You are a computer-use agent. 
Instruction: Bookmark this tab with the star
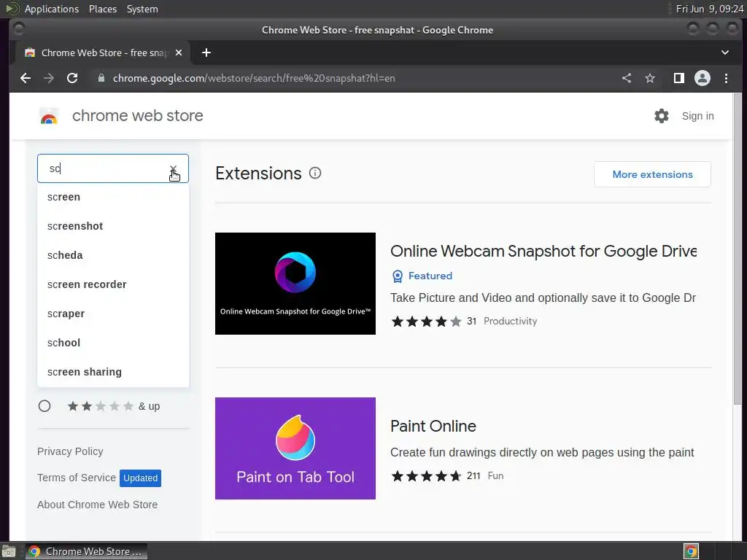pyautogui.click(x=650, y=78)
